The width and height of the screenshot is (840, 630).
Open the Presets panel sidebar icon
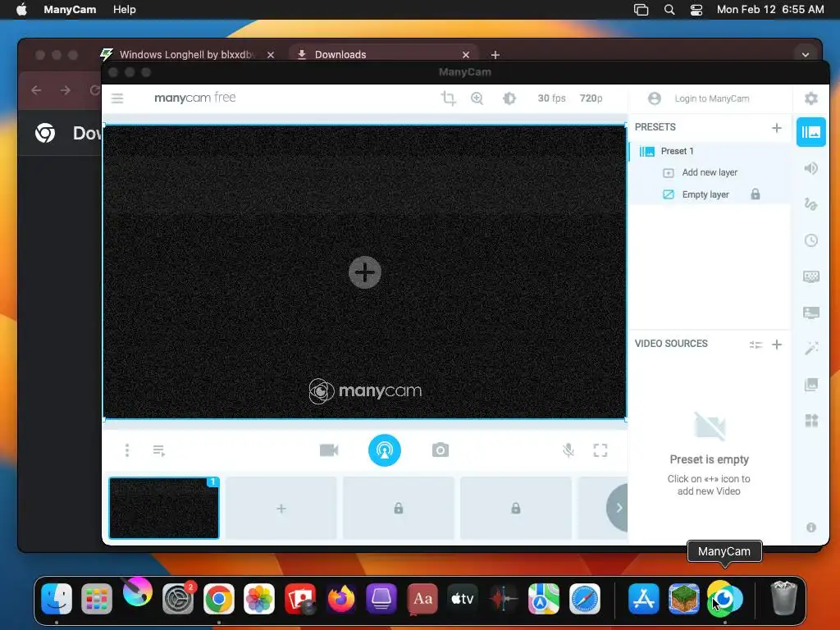coord(811,132)
